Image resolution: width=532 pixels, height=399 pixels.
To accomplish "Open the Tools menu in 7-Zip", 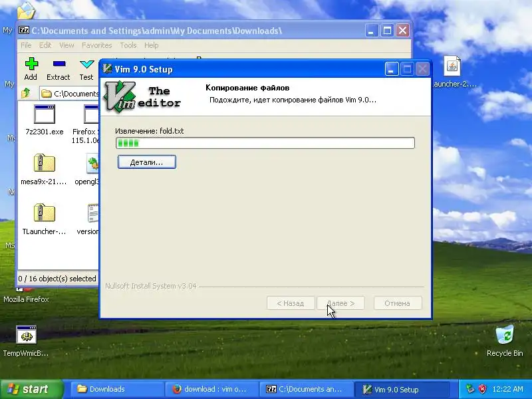I will coord(128,45).
